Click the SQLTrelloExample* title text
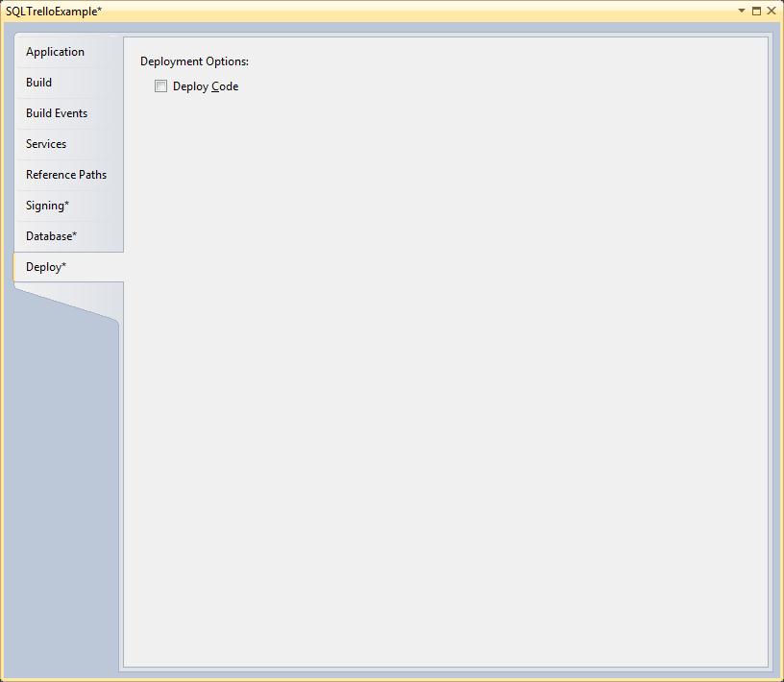Image resolution: width=784 pixels, height=682 pixels. [54, 12]
